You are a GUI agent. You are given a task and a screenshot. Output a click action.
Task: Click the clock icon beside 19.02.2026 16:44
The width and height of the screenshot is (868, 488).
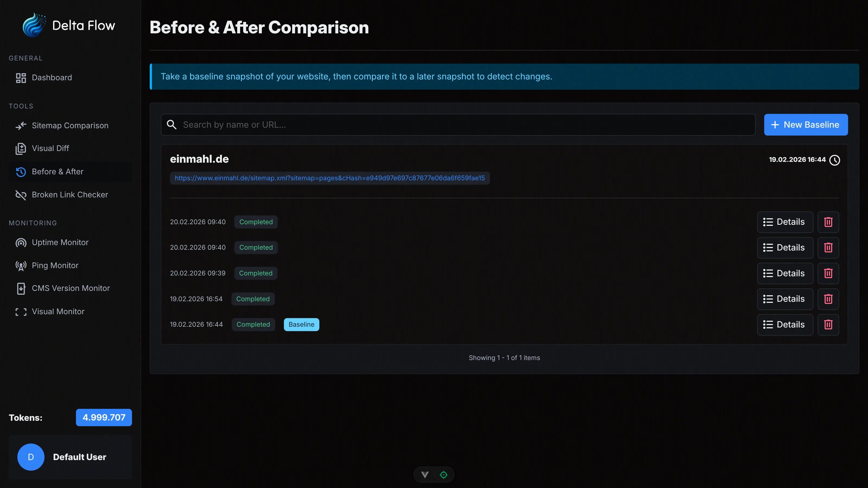835,160
